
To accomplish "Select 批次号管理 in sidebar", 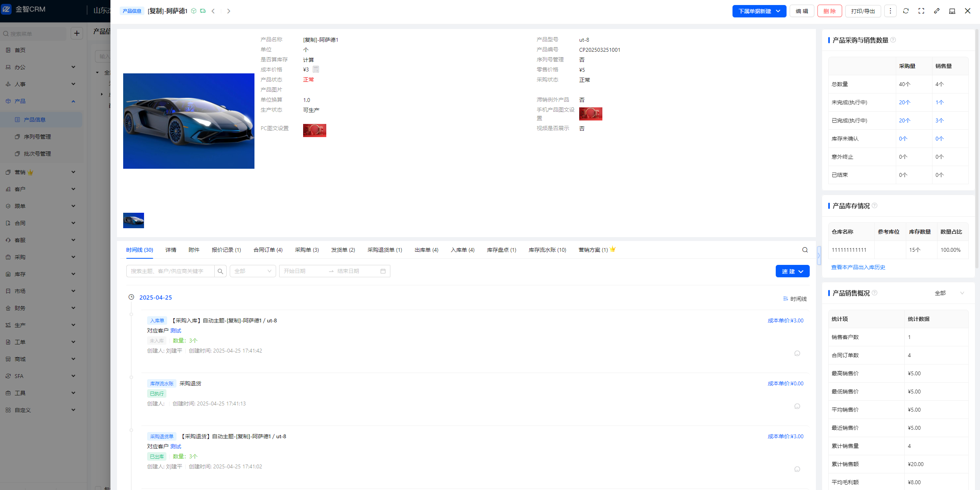I will [x=42, y=154].
